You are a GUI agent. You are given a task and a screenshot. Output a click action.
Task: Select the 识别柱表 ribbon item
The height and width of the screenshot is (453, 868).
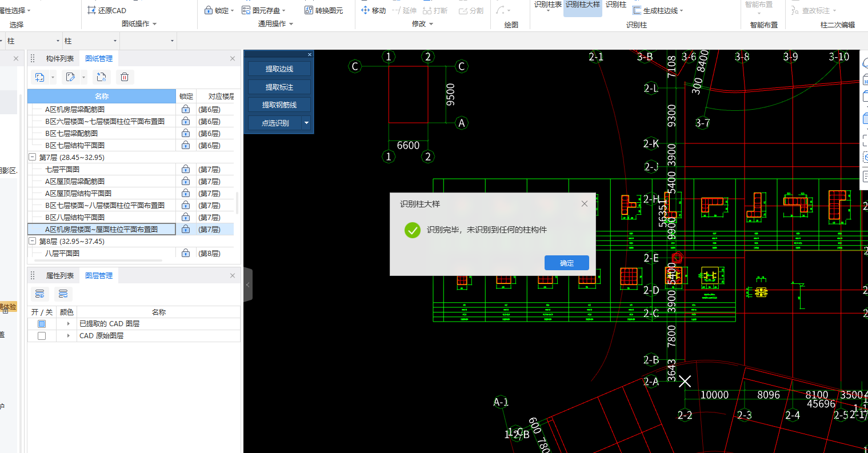[548, 5]
